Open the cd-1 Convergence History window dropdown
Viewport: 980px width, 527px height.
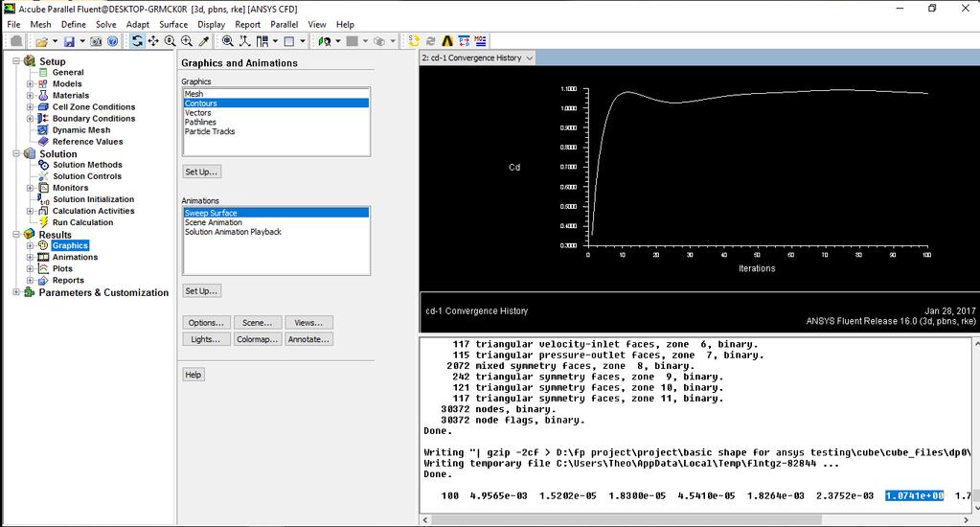tap(530, 57)
